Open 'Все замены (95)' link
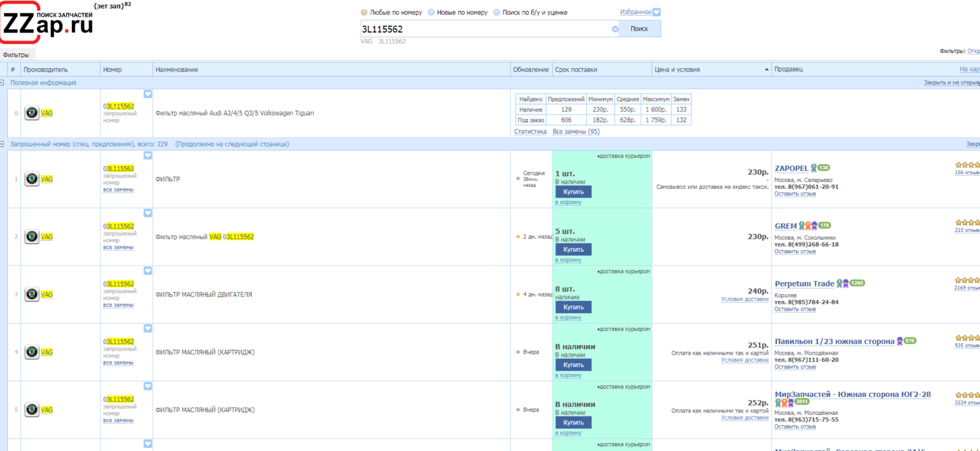Viewport: 980px width, 451px height. [576, 132]
